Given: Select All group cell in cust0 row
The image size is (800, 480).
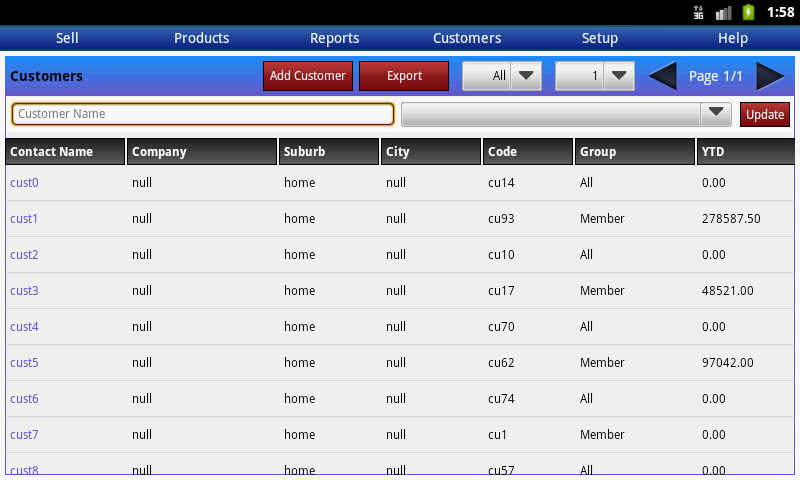Looking at the screenshot, I should (586, 183).
